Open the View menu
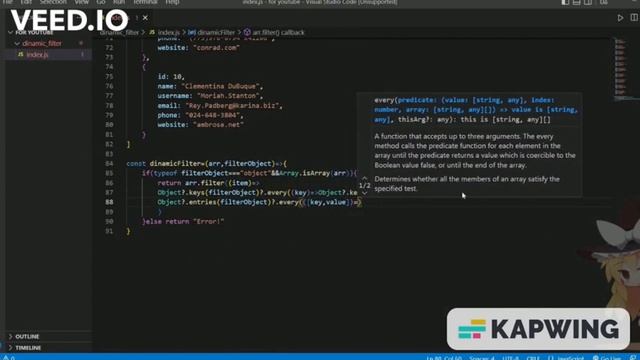Screen dimensions: 640x360 [x=81, y=2]
